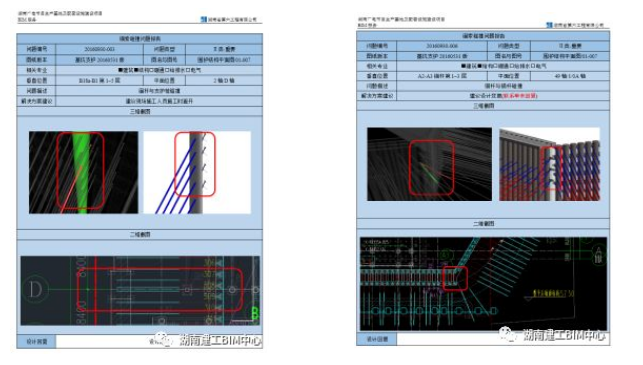
Task: Toggle the 结构 checkbox on the right page
Action: pyautogui.click(x=480, y=66)
